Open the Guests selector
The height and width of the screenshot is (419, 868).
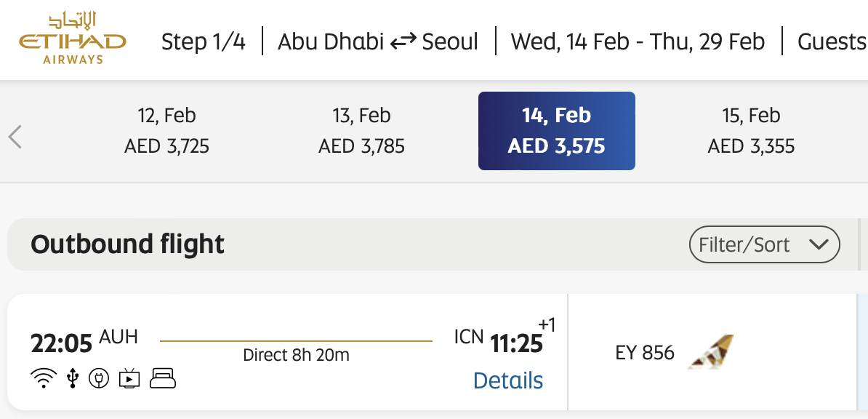tap(831, 42)
